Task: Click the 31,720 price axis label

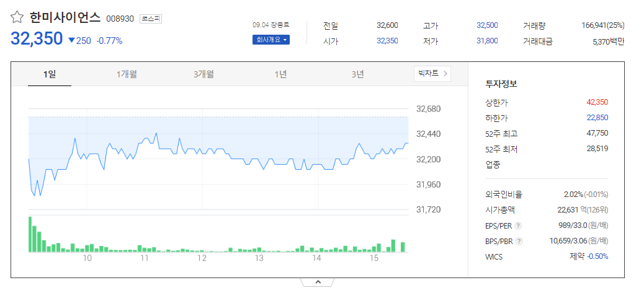Action: (428, 209)
